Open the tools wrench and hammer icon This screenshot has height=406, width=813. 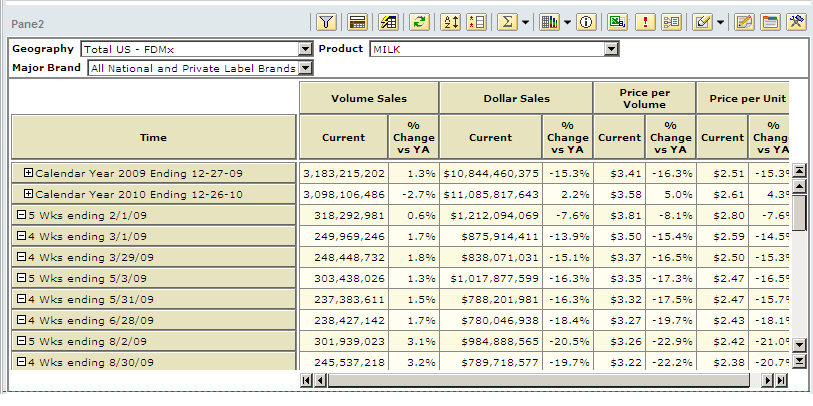point(796,22)
